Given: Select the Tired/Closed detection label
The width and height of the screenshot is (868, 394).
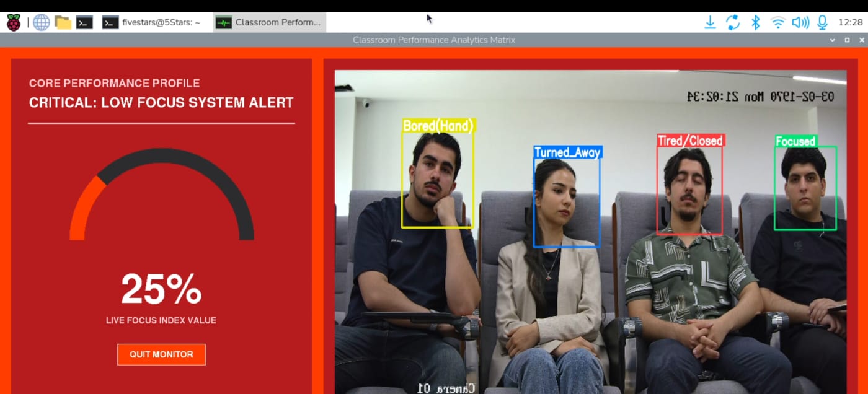Looking at the screenshot, I should point(691,141).
